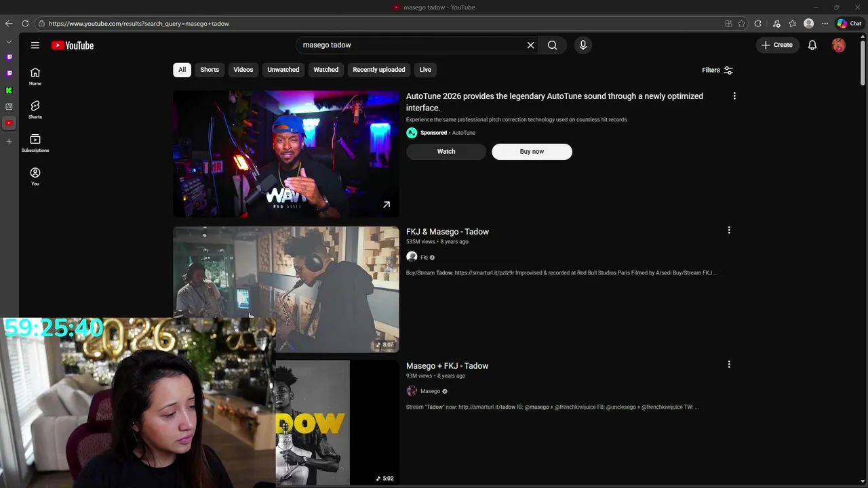Viewport: 868px width, 488px height.
Task: Open the Fkj channel link
Action: click(424, 258)
